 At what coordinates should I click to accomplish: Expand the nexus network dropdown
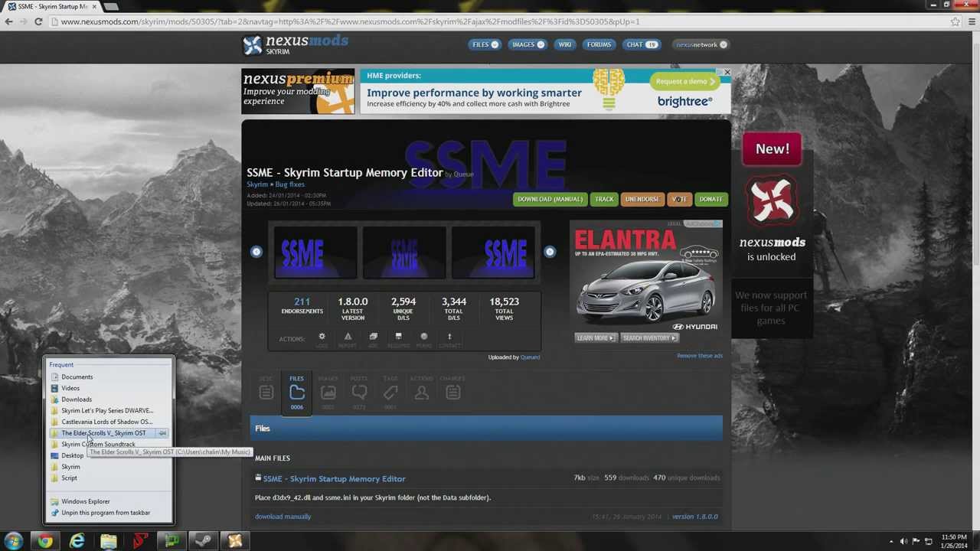pos(701,44)
